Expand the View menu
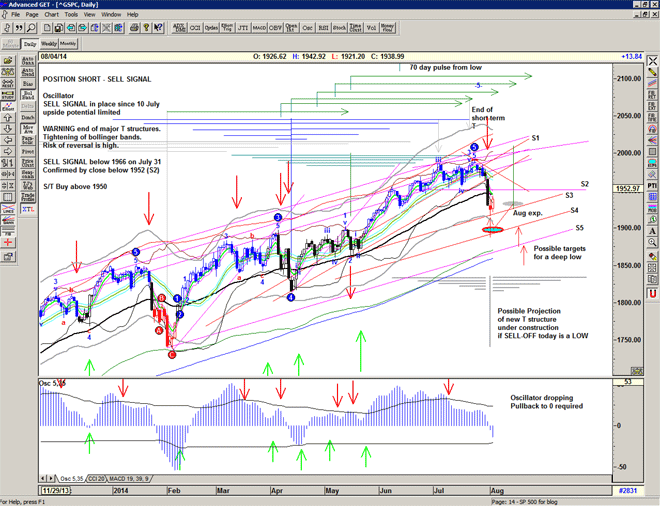The height and width of the screenshot is (506, 660). pos(89,15)
